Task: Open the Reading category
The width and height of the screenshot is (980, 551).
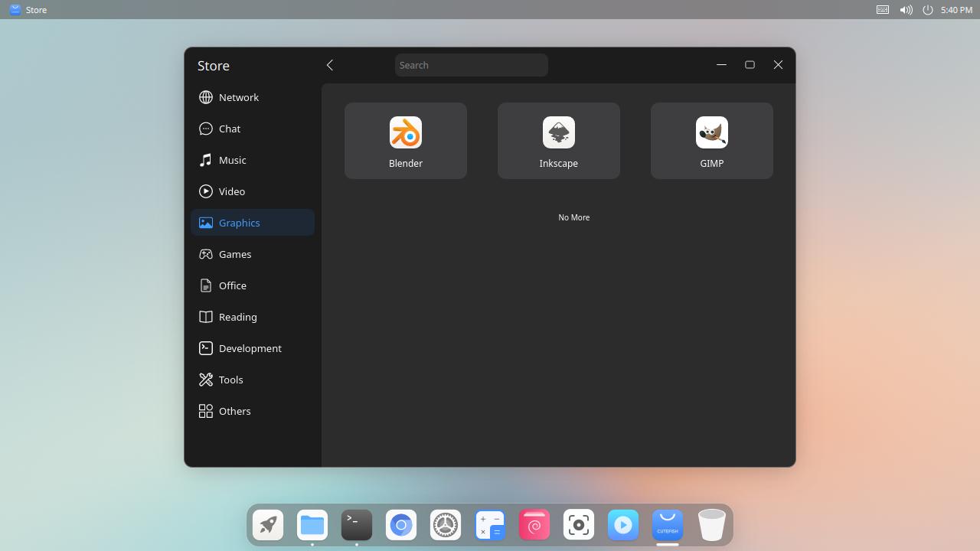Action: tap(253, 317)
